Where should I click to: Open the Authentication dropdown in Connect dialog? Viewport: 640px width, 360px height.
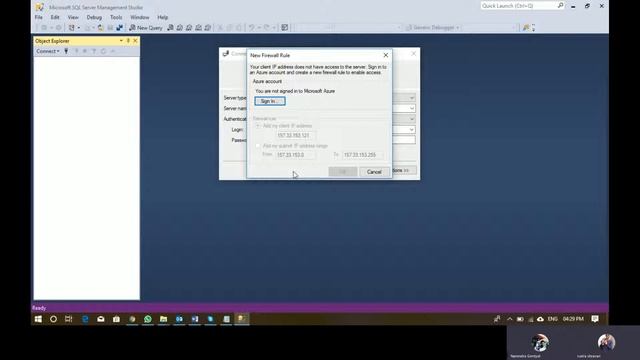coord(411,119)
